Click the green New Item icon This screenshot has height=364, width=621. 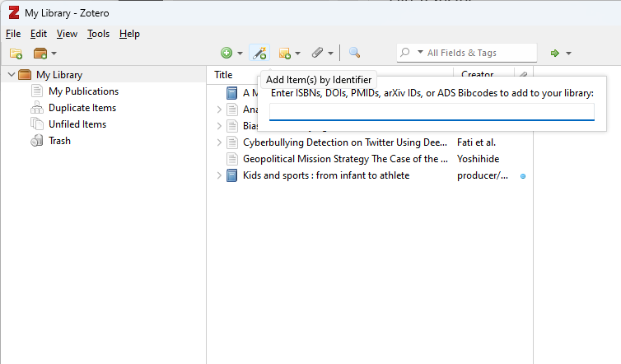[x=226, y=53]
